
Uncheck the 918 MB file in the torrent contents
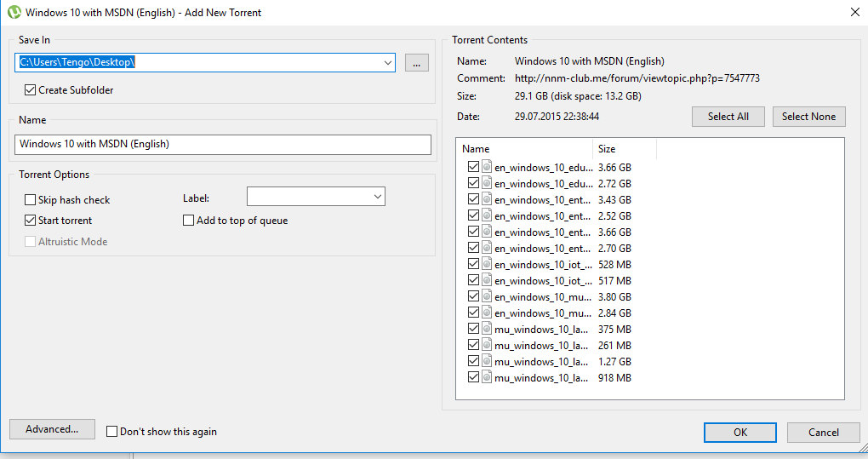click(x=473, y=377)
